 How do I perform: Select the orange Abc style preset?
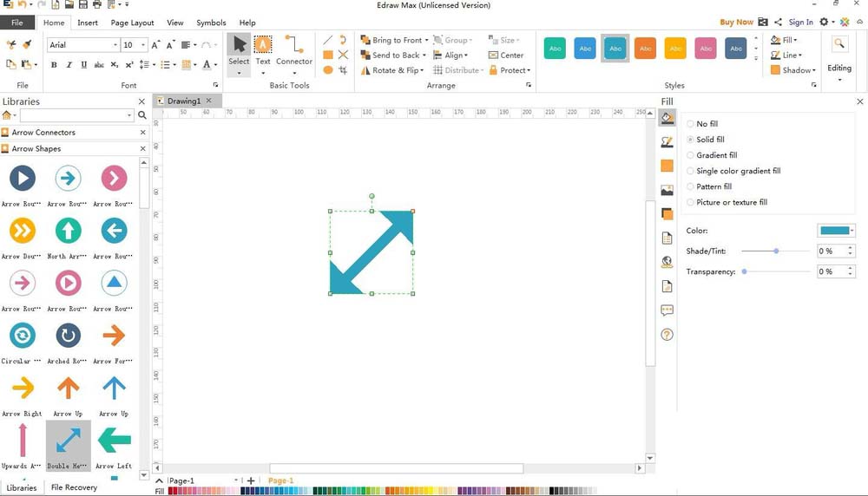click(x=645, y=49)
